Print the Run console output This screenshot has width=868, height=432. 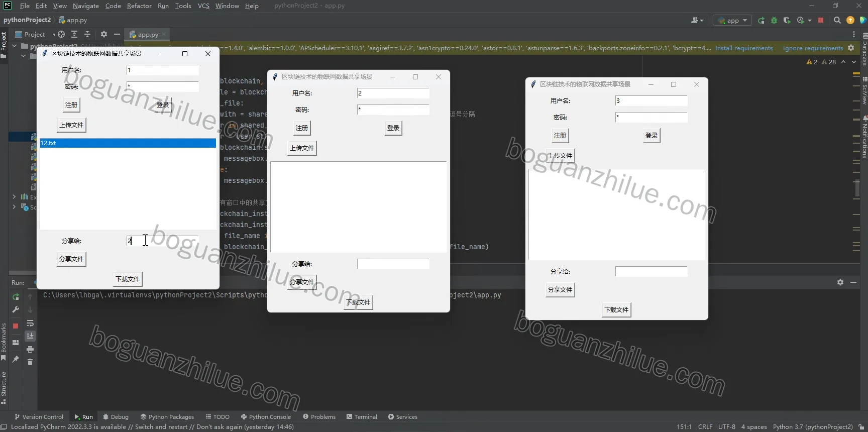(x=30, y=349)
